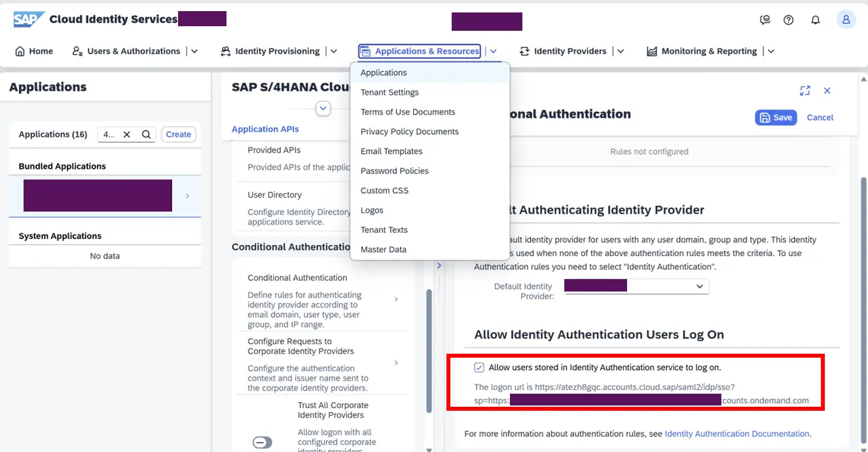
Task: Cancel the authentication changes
Action: 820,117
